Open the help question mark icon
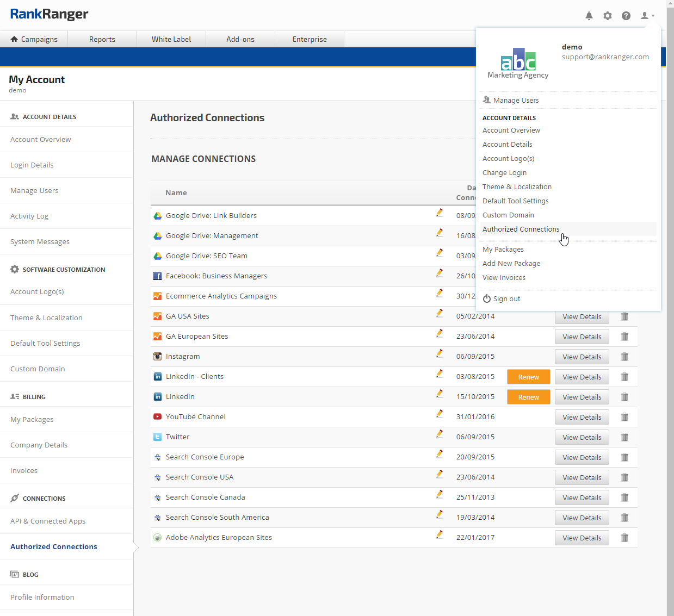 pos(626,16)
